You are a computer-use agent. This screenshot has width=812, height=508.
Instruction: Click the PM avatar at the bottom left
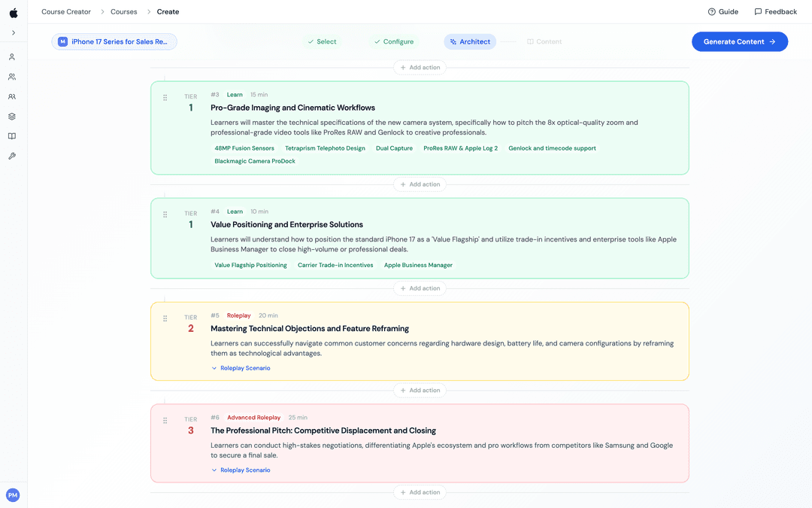(x=11, y=494)
